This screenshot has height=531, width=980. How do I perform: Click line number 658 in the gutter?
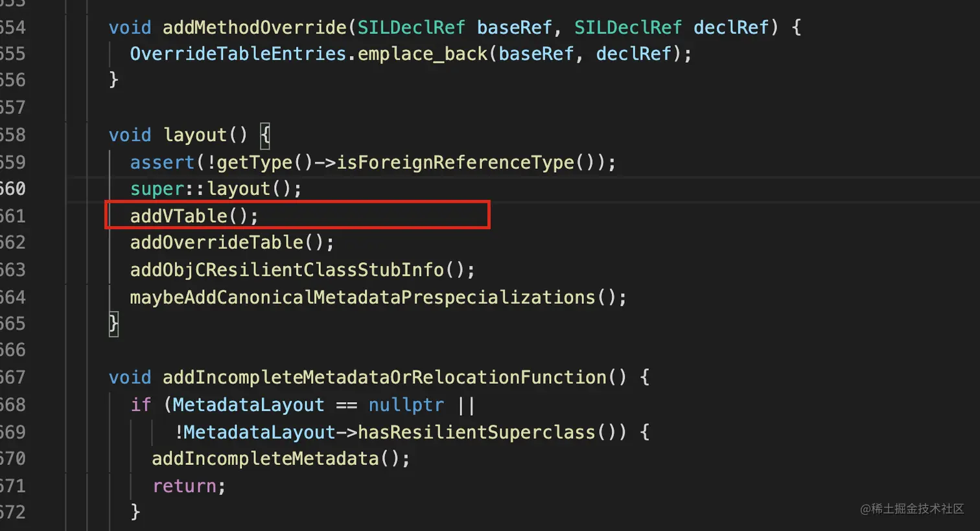pos(13,135)
